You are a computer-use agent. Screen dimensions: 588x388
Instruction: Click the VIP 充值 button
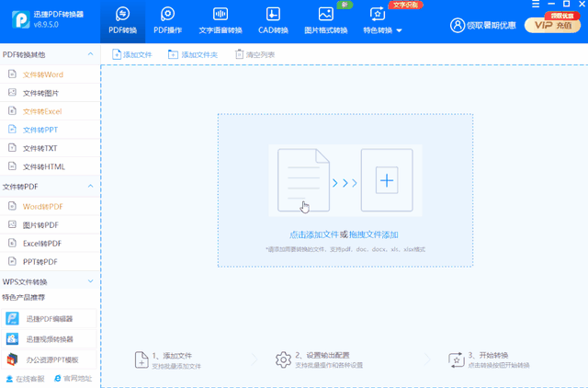(x=552, y=25)
